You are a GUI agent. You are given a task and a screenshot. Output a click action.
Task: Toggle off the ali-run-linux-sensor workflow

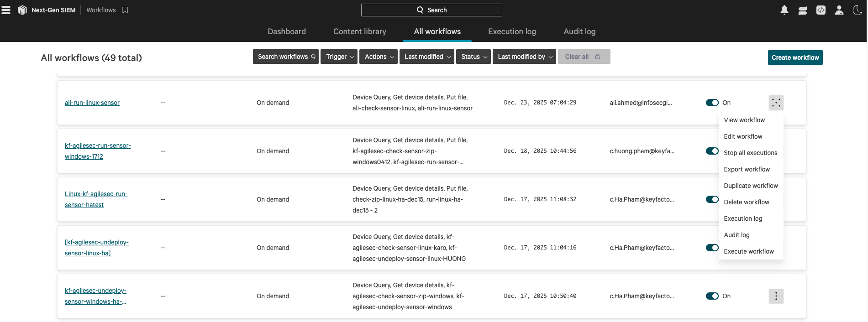point(712,103)
